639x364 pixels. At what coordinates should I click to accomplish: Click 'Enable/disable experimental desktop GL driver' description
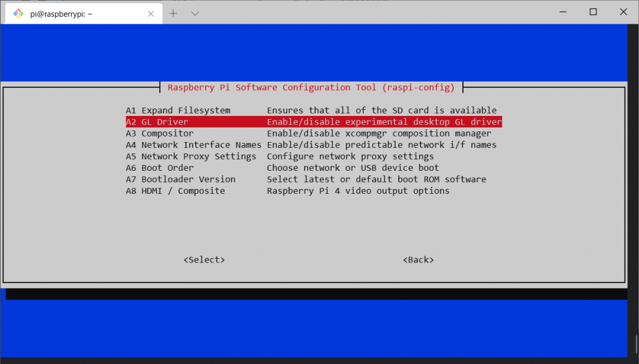pos(384,122)
